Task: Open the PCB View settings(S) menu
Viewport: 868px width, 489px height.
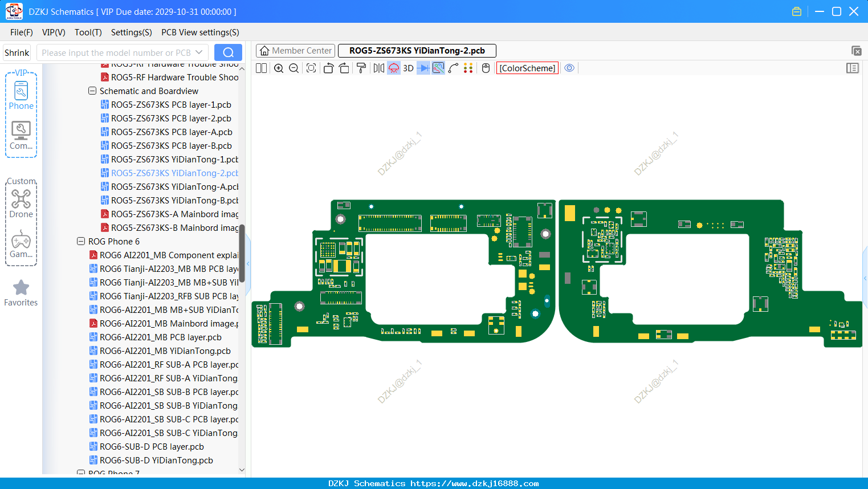Action: pos(200,32)
